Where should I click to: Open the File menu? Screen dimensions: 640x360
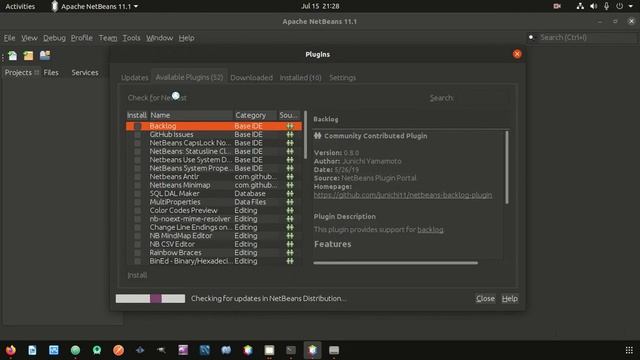coord(9,38)
